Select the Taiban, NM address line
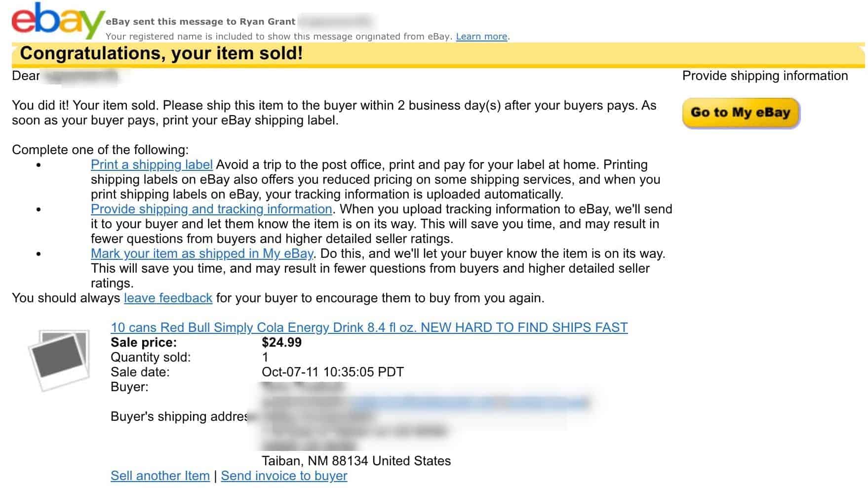 [x=356, y=461]
